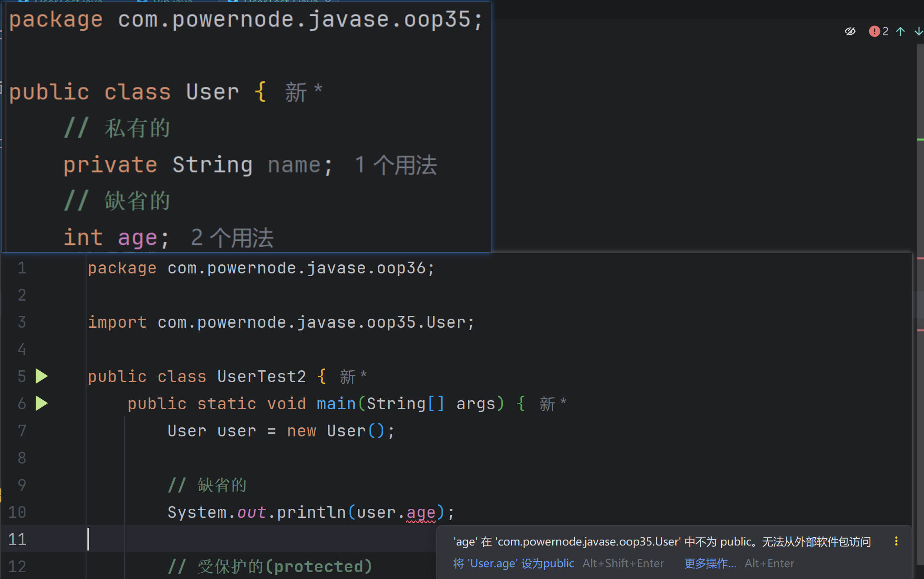Place caret on empty line 11

point(226,539)
